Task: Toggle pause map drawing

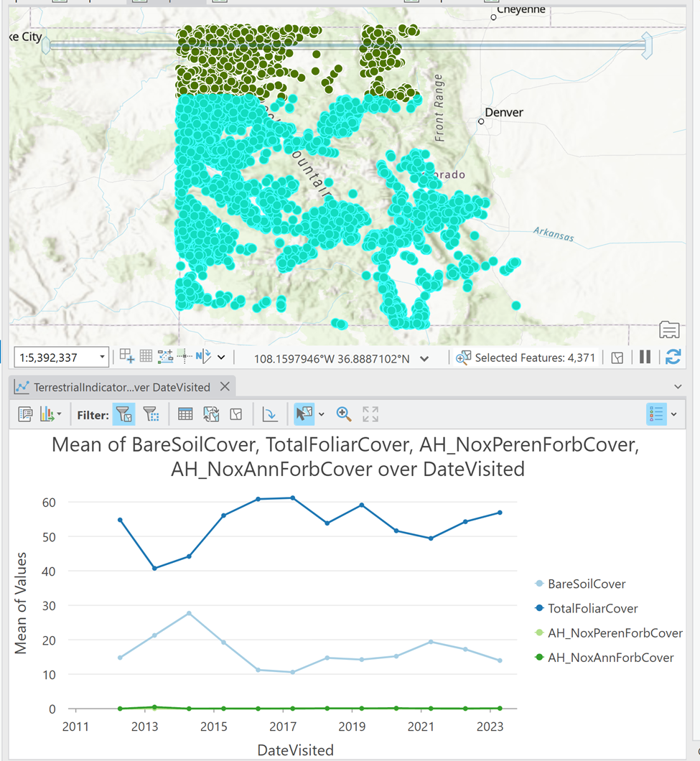Action: [645, 357]
